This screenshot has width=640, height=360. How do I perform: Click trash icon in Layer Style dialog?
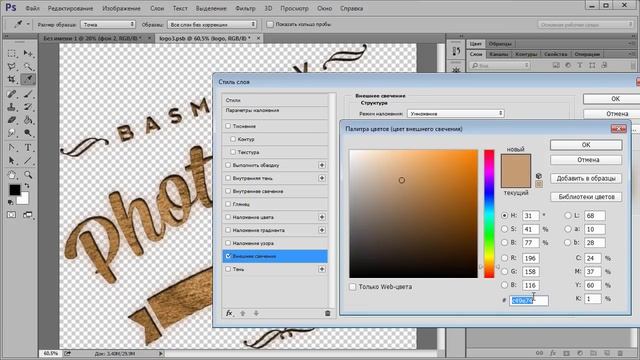327,313
